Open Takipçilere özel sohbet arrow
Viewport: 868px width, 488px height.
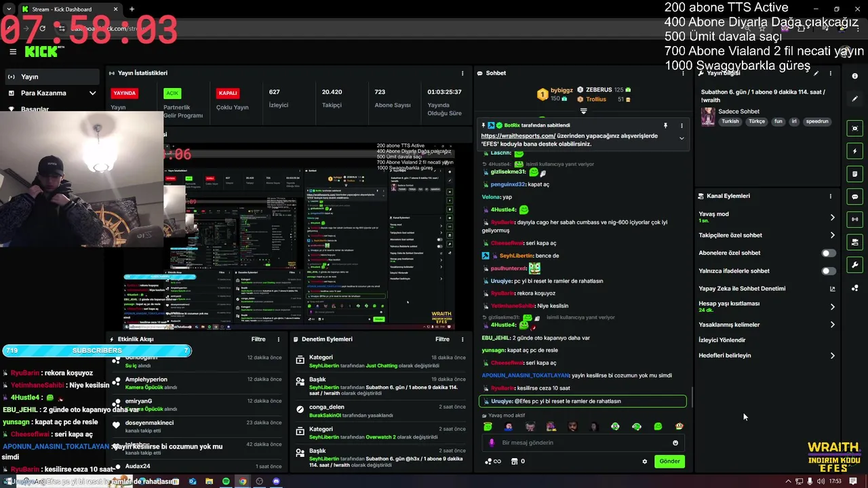click(832, 235)
